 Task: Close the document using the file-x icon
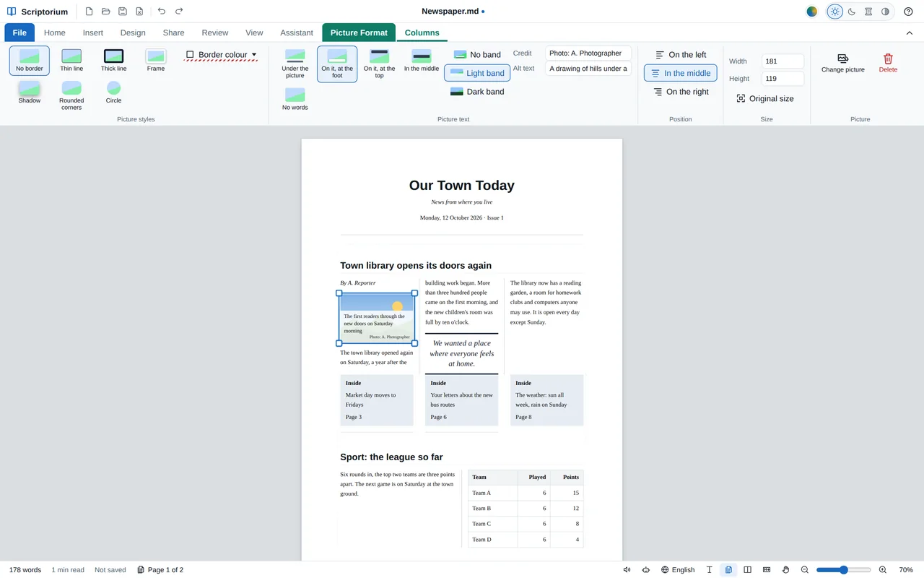139,12
